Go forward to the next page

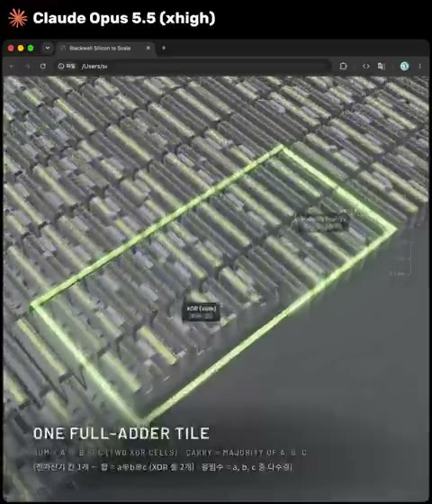click(27, 67)
